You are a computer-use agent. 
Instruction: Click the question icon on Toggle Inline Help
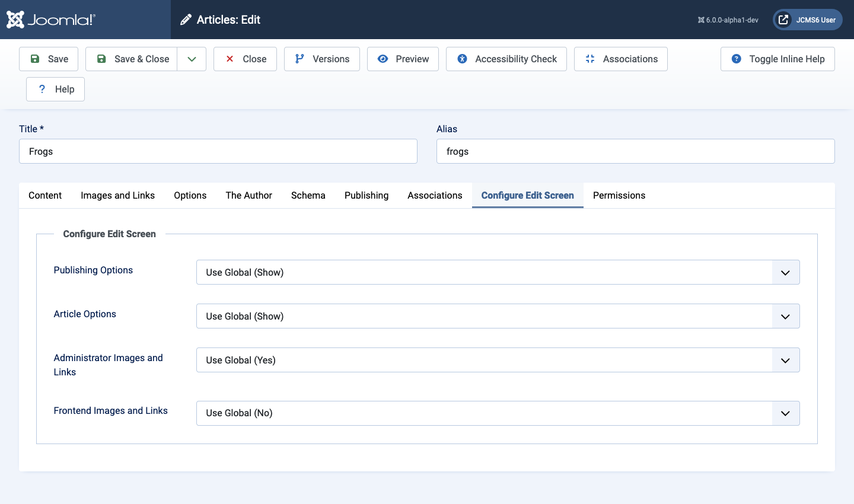[737, 59]
